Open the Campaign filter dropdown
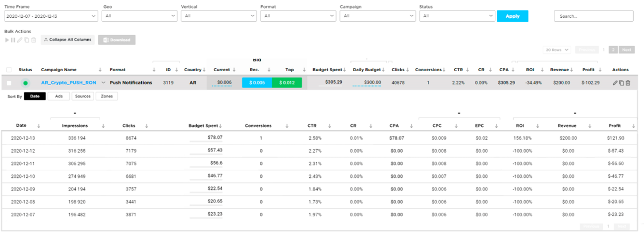The width and height of the screenshot is (644, 234). 377,16
